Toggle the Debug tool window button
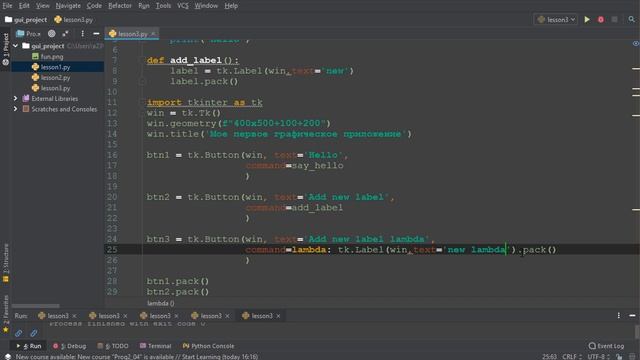This screenshot has width=640, height=360. (x=69, y=346)
